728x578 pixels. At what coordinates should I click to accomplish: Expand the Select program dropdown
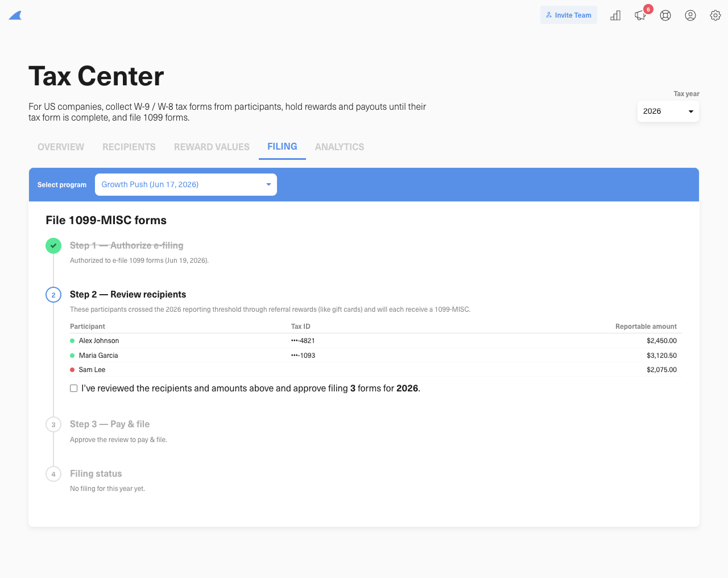[186, 184]
